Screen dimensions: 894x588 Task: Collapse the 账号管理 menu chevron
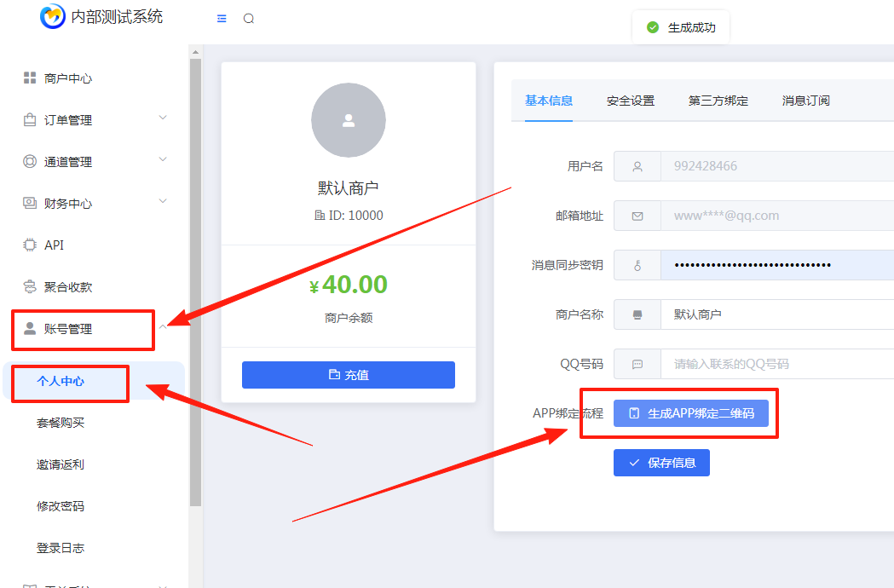coord(163,326)
